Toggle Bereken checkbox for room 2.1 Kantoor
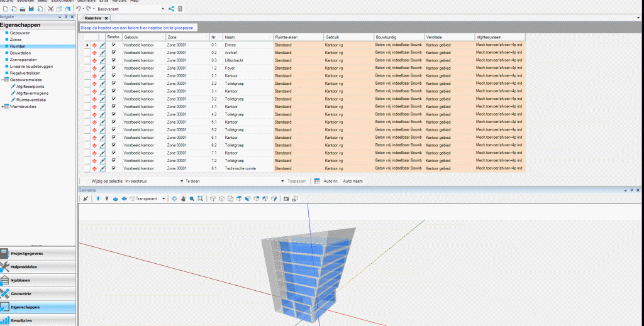 114,76
